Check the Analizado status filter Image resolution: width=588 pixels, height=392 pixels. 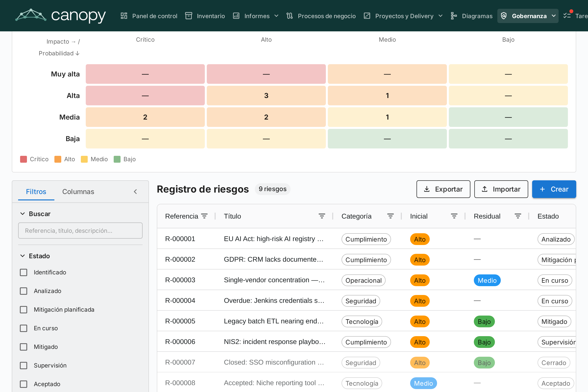24,291
